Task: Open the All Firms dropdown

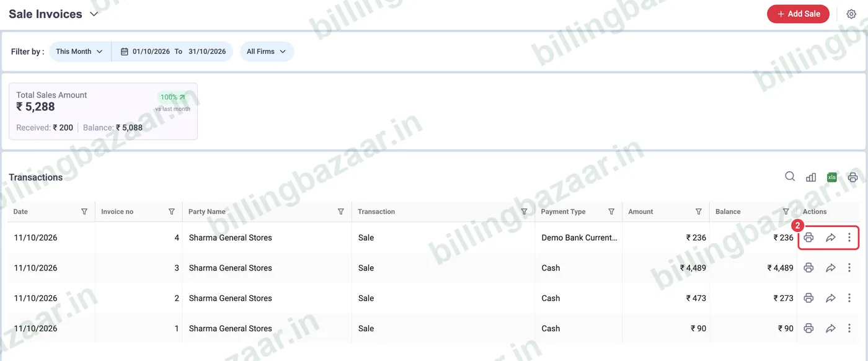Action: [267, 51]
